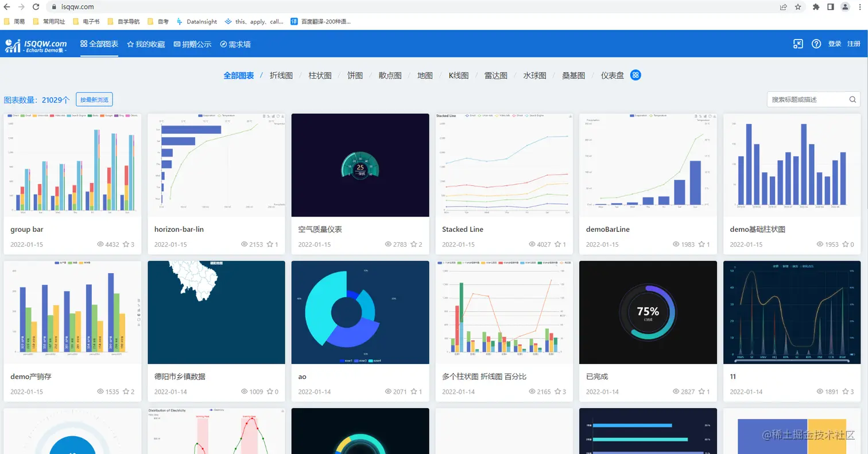
Task: Open the browser profile avatar
Action: [845, 7]
